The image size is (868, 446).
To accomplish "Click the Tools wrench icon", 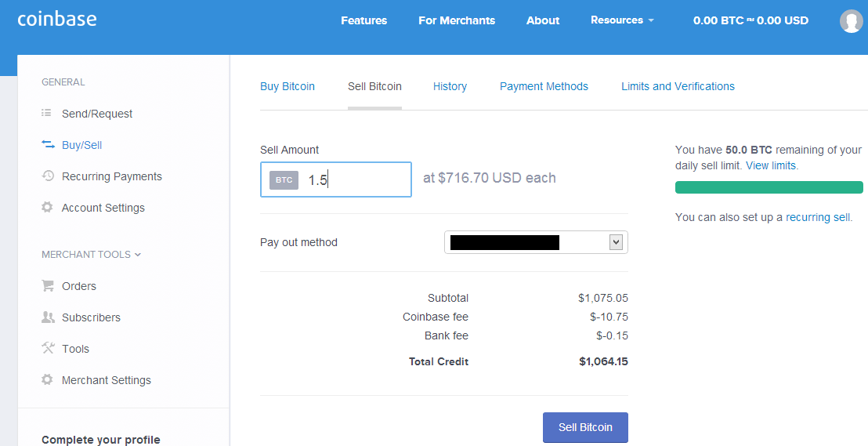I will click(48, 349).
